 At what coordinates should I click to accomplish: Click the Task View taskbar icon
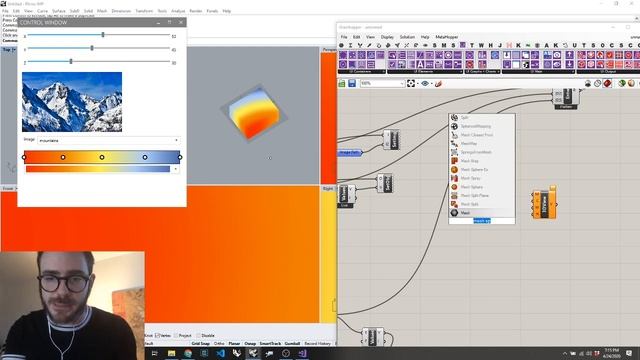point(155,353)
